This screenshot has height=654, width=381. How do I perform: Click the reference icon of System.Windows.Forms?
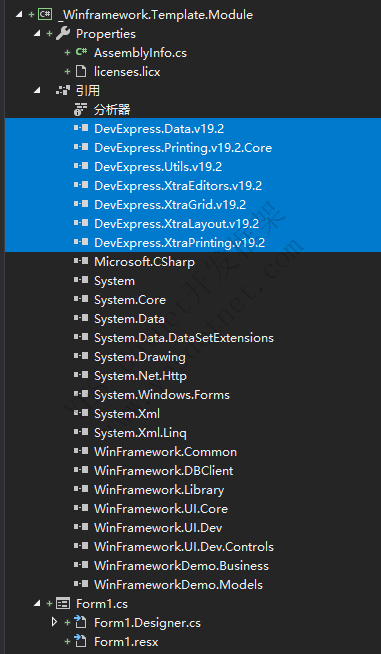click(81, 394)
